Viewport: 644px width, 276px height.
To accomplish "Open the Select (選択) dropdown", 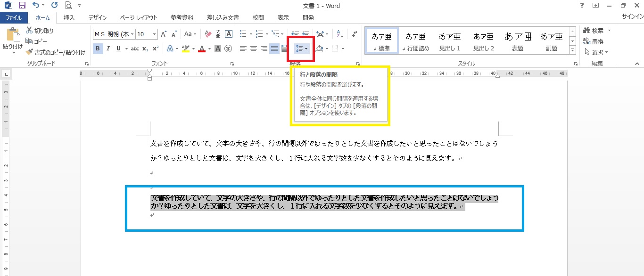I will [596, 52].
